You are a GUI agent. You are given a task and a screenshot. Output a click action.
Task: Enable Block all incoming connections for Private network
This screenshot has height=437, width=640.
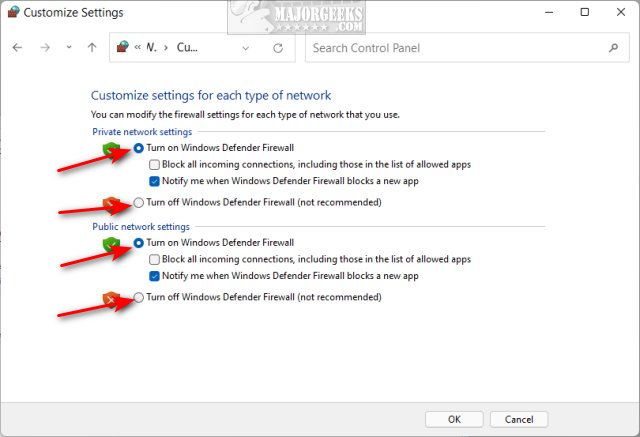point(154,165)
